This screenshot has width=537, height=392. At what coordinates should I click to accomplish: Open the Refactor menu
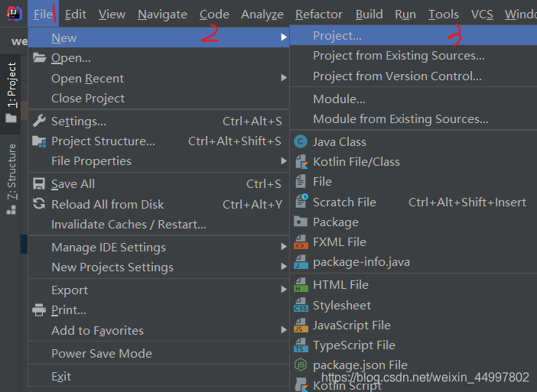click(319, 14)
